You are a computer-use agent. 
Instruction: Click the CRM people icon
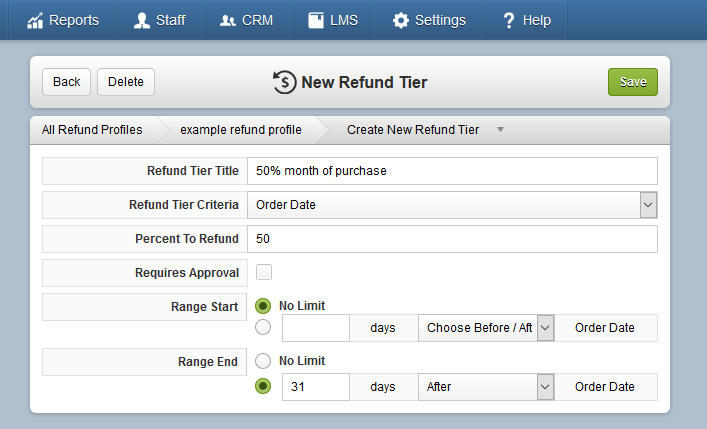click(228, 21)
